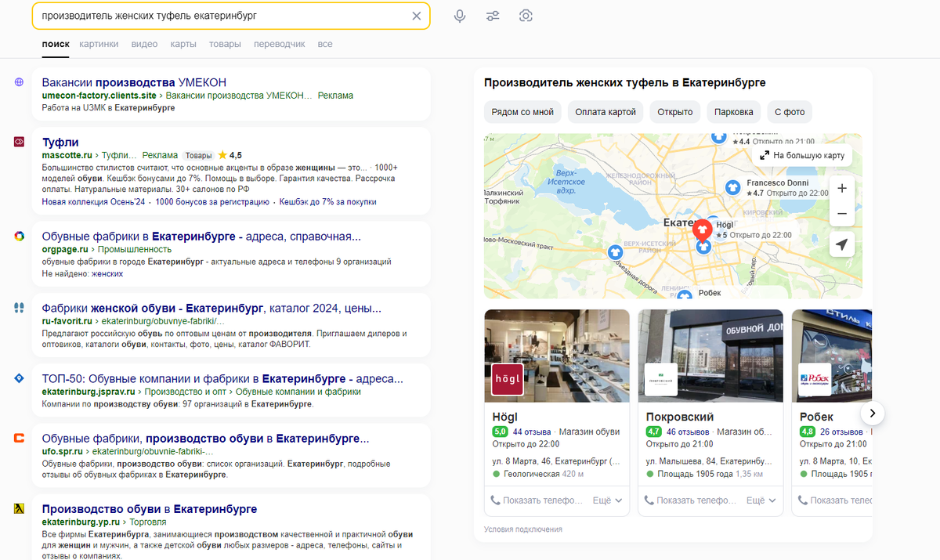
Task: Open 44 отзыва for Högl
Action: tap(532, 432)
